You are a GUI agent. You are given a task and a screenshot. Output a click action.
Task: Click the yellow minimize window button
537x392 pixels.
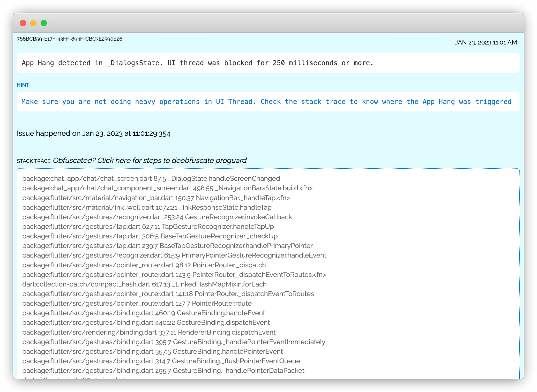point(33,23)
